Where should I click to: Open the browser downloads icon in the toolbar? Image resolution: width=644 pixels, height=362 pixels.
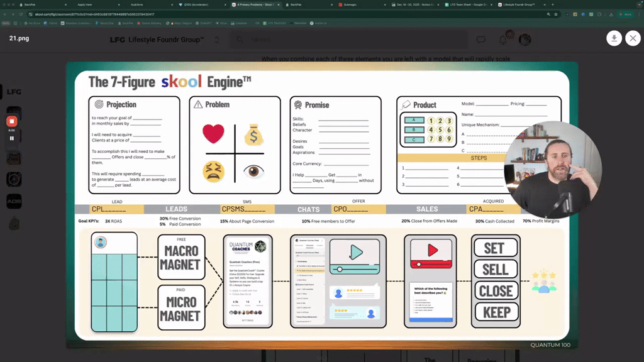[x=611, y=14]
